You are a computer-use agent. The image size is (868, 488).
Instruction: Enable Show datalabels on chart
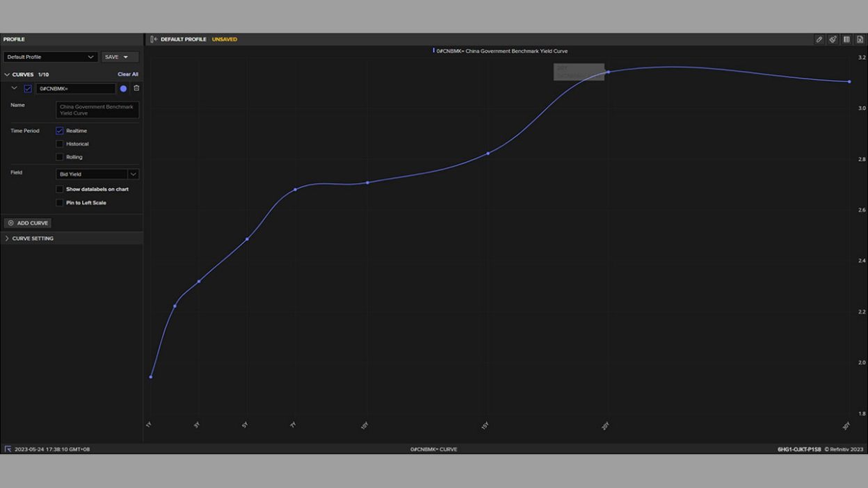60,188
